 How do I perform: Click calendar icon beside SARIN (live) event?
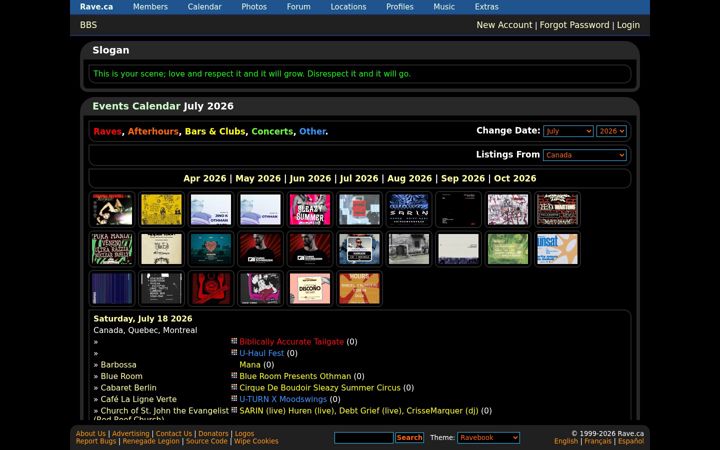tap(234, 410)
